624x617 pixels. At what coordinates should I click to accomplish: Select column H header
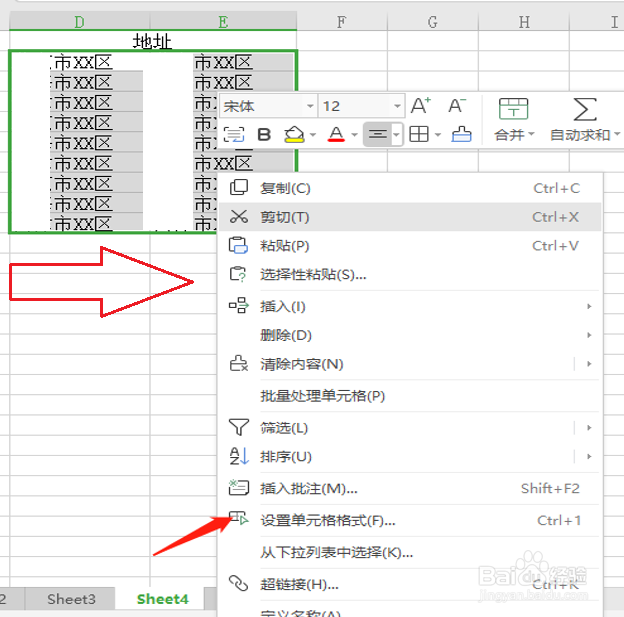click(x=524, y=21)
